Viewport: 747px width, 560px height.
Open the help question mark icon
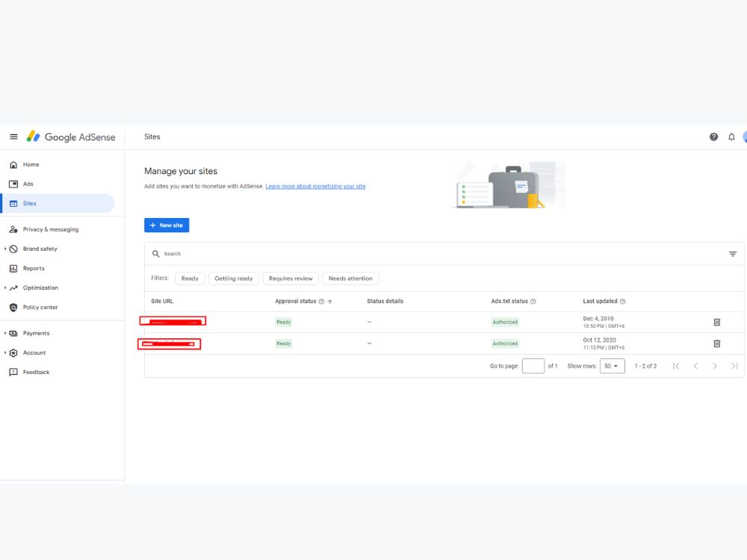tap(713, 137)
